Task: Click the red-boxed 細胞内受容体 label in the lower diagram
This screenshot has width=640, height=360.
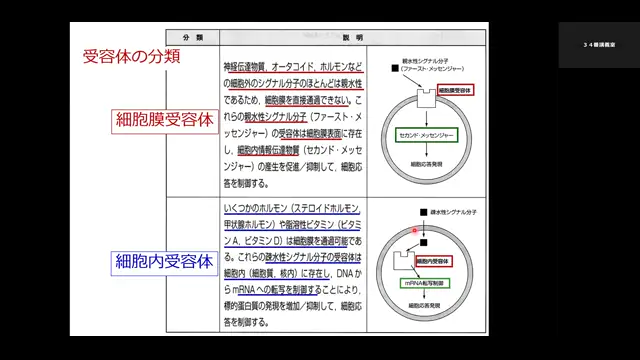Action: click(434, 261)
